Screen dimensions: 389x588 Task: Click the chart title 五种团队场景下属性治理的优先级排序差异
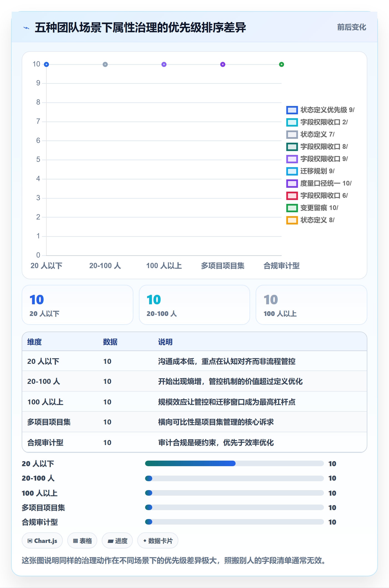point(140,28)
